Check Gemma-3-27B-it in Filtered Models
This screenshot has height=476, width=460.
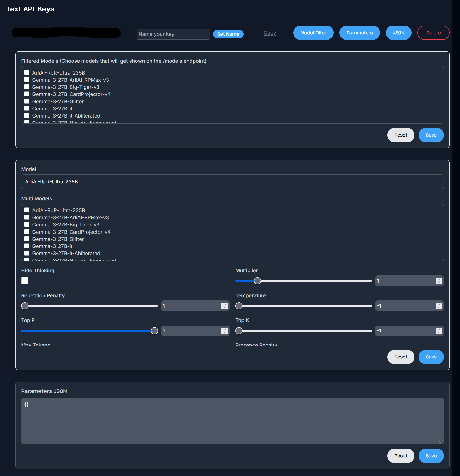click(27, 108)
